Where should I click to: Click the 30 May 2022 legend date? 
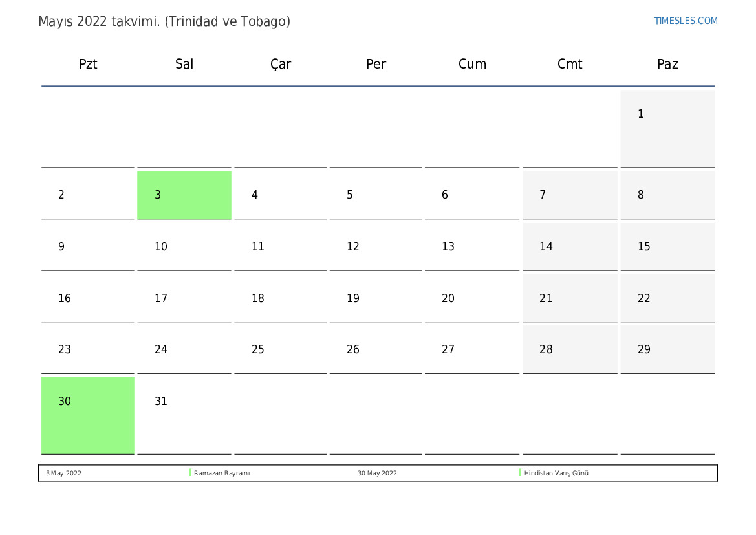pyautogui.click(x=377, y=474)
